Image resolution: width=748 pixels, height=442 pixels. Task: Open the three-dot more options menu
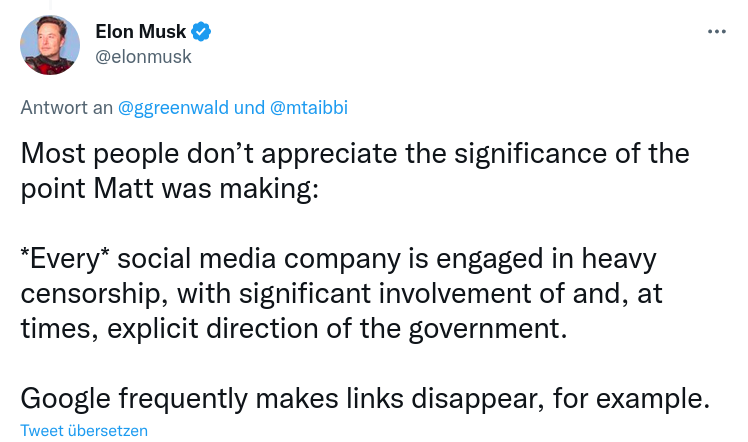717,32
